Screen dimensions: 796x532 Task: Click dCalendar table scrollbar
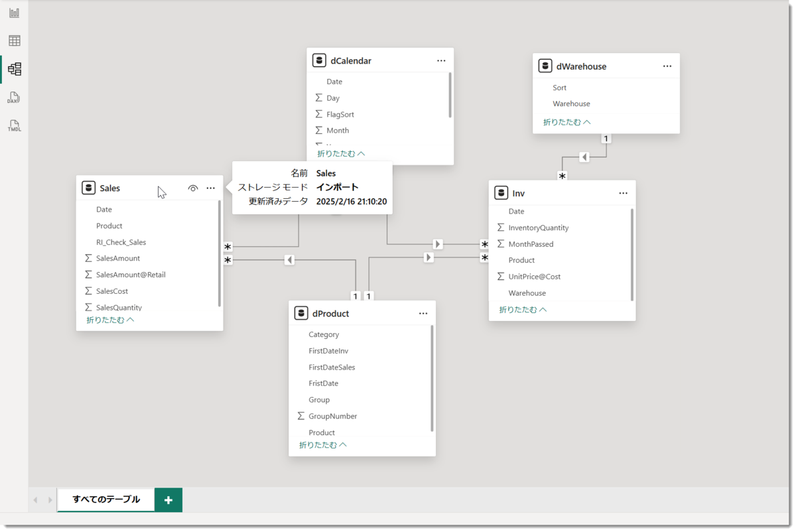(x=450, y=95)
